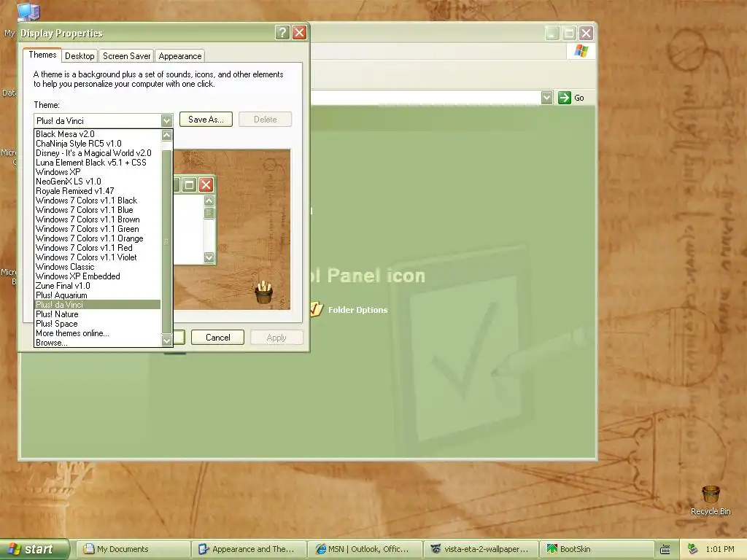Select Plus! Nature theme
747x560 pixels.
tap(98, 314)
